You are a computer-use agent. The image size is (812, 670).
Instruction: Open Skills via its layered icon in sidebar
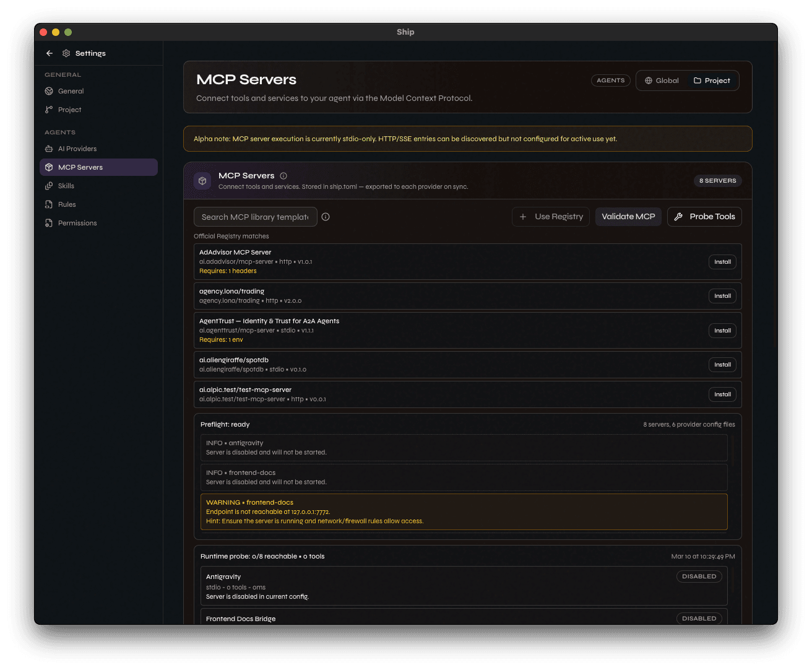[x=50, y=186]
